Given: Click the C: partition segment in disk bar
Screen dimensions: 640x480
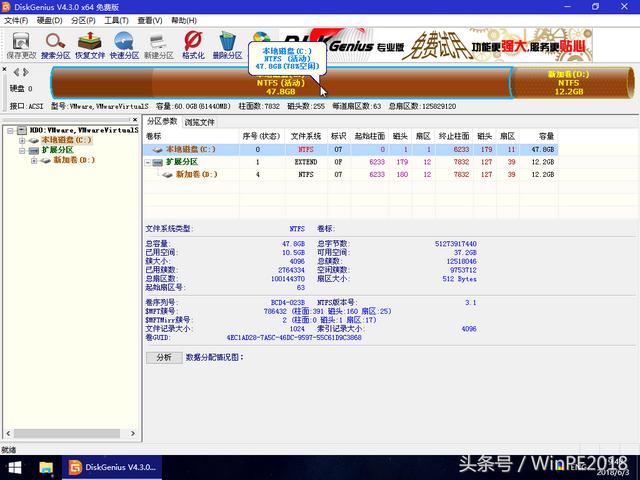Looking at the screenshot, I should (281, 83).
